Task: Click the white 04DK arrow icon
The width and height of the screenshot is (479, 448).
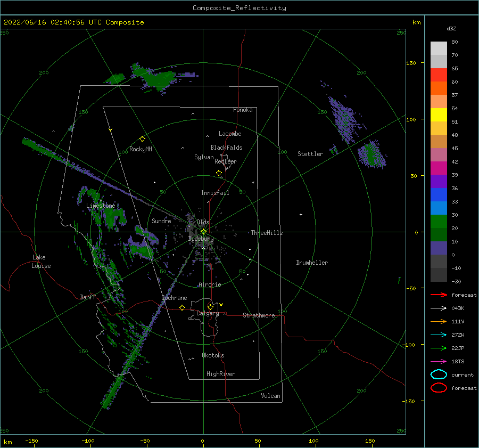Action: coord(439,308)
